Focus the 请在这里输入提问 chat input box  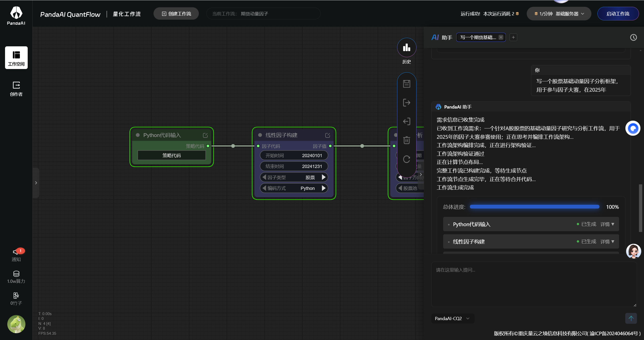534,284
